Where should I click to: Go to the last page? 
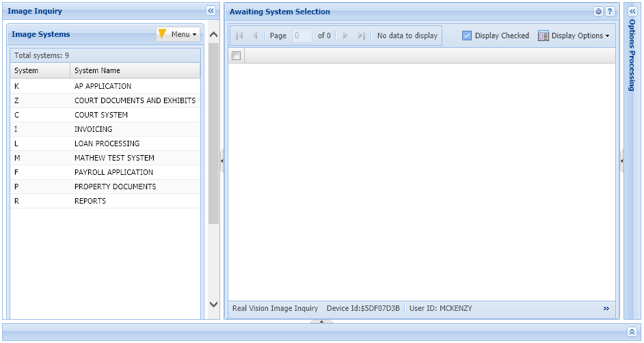tap(362, 36)
